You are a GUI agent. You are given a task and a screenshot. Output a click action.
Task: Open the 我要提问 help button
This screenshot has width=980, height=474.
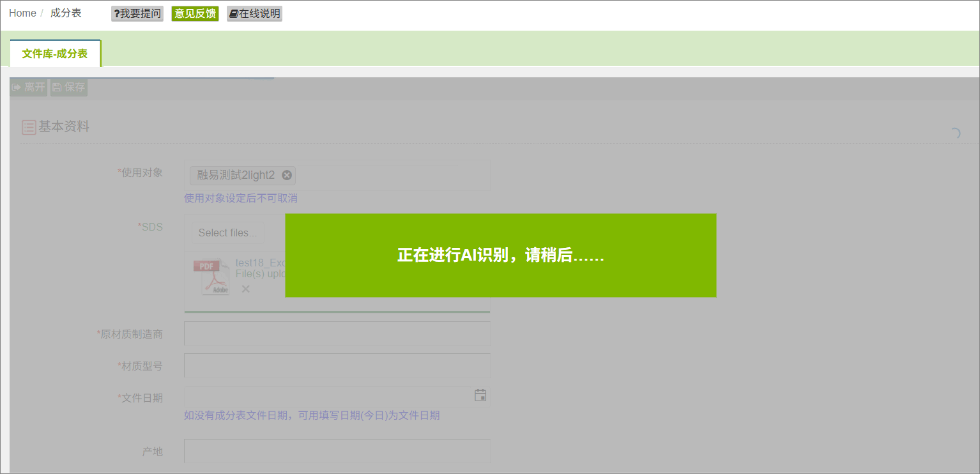(137, 13)
